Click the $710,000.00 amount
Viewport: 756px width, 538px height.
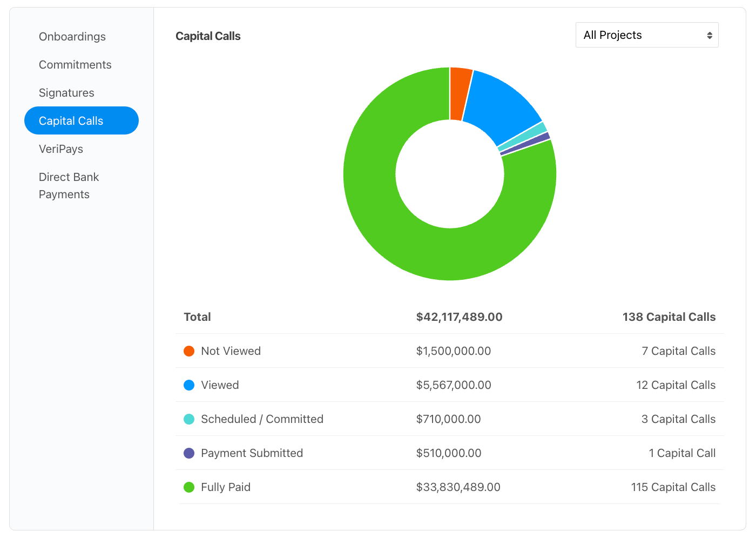[x=448, y=419]
